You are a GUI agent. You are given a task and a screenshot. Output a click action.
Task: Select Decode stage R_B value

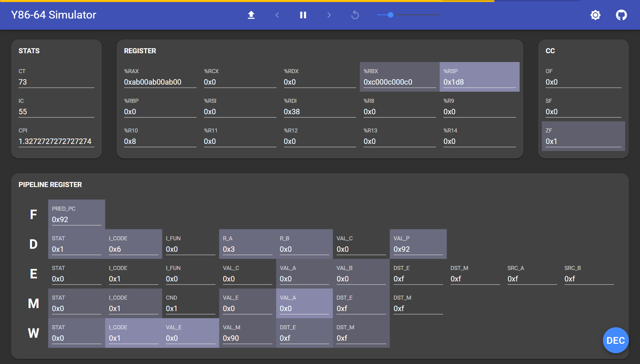tap(304, 249)
